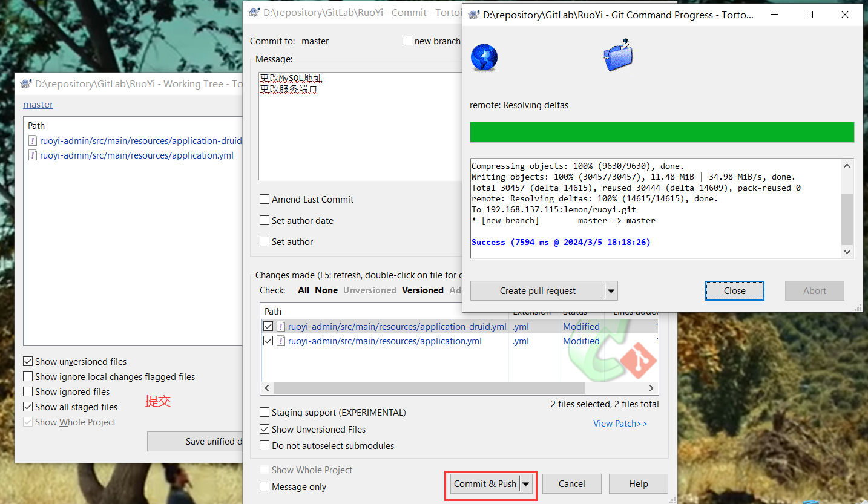This screenshot has height=504, width=868.
Task: Toggle Show Unversioned Files in Commit dialog
Action: [x=265, y=430]
